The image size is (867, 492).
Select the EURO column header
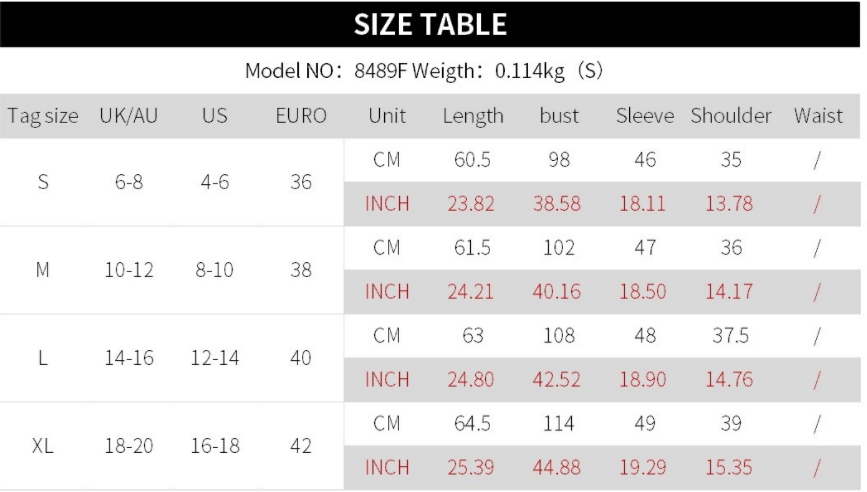coord(301,116)
